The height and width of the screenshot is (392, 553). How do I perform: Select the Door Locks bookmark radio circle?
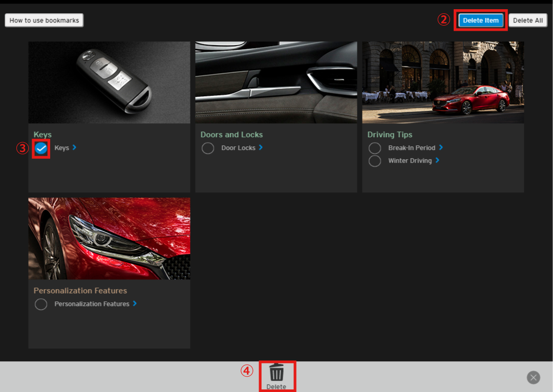click(x=208, y=148)
